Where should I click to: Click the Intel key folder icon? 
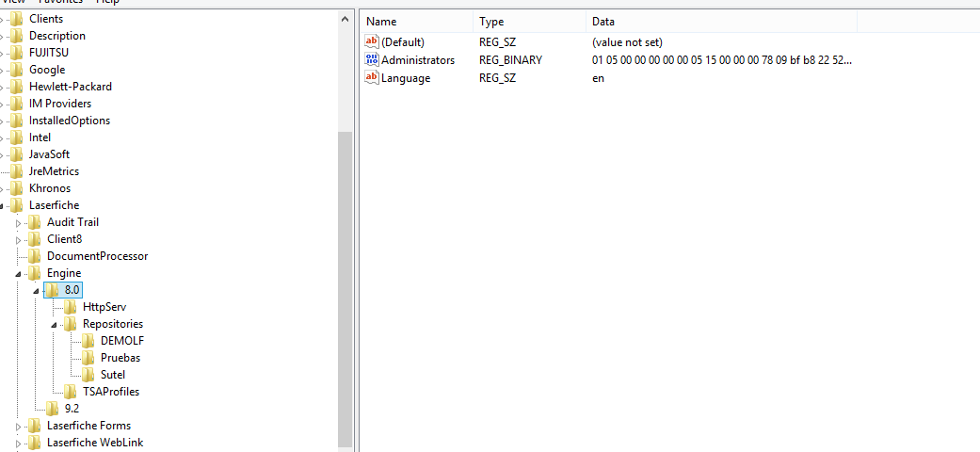[x=16, y=137]
